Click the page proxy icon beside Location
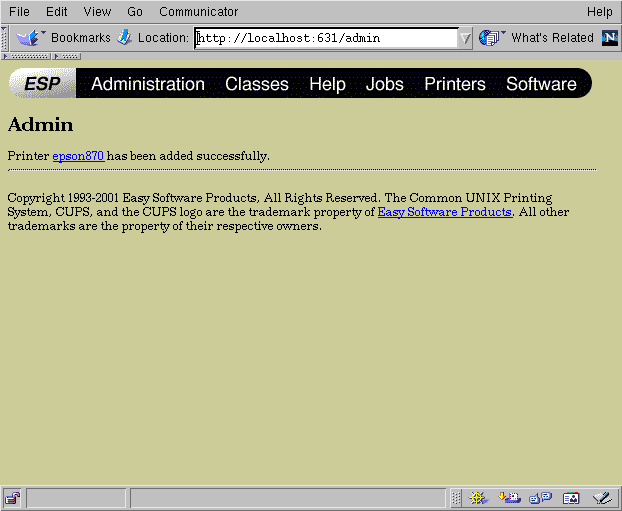Viewport: 622px width, 511px height. (124, 38)
